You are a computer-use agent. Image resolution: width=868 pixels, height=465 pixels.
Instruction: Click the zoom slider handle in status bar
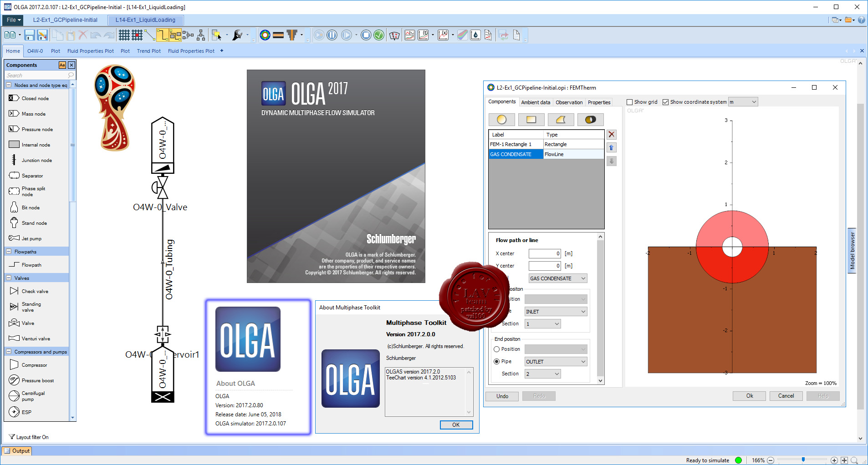tap(803, 460)
